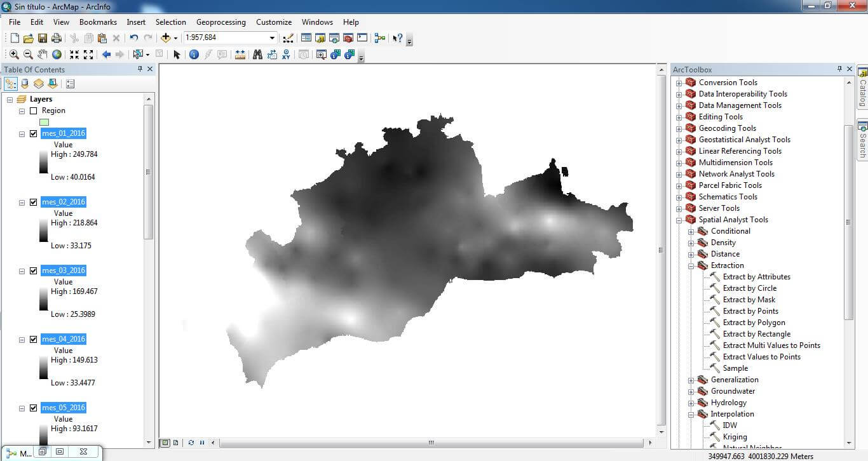Toggle visibility of mes_03_2016 layer
This screenshot has height=461, width=868.
(x=34, y=271)
